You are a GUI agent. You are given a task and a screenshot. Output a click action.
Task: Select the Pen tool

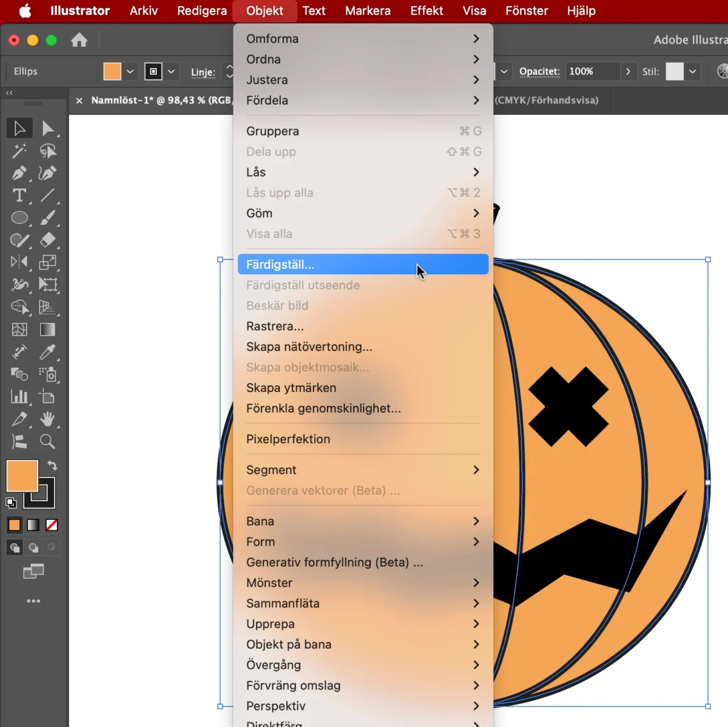point(19,173)
